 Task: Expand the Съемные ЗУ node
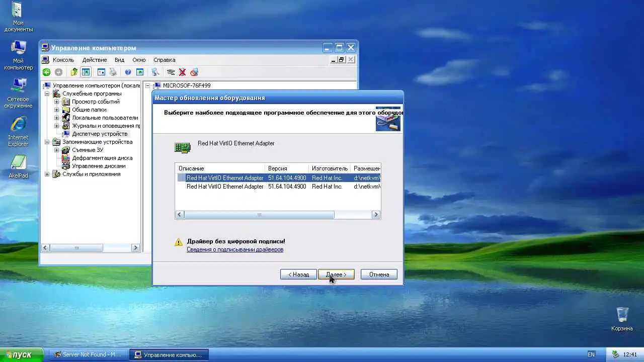(57, 150)
